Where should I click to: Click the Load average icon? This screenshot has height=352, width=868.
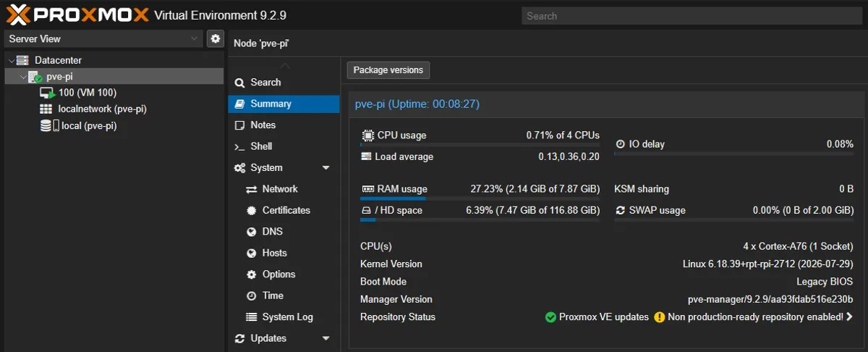click(x=367, y=156)
